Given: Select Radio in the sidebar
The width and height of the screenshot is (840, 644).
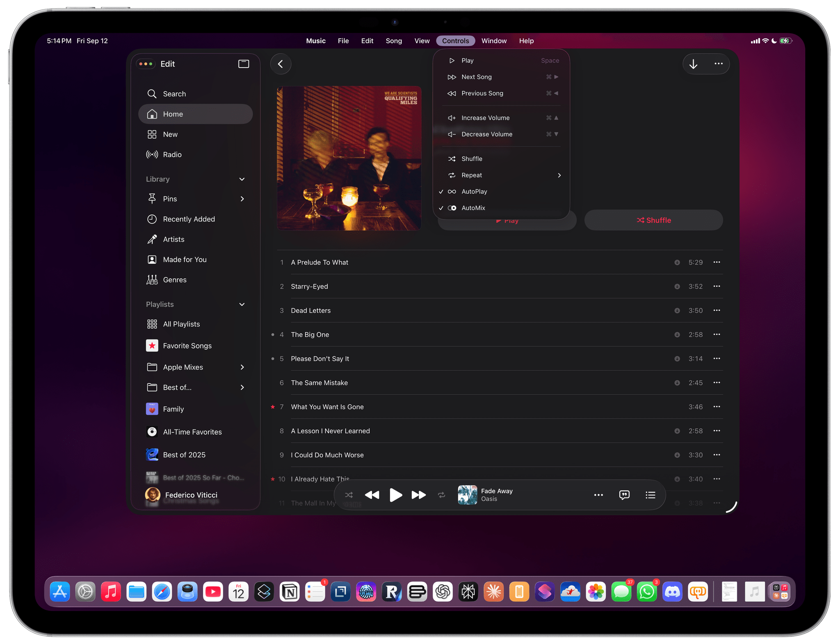Looking at the screenshot, I should (172, 154).
